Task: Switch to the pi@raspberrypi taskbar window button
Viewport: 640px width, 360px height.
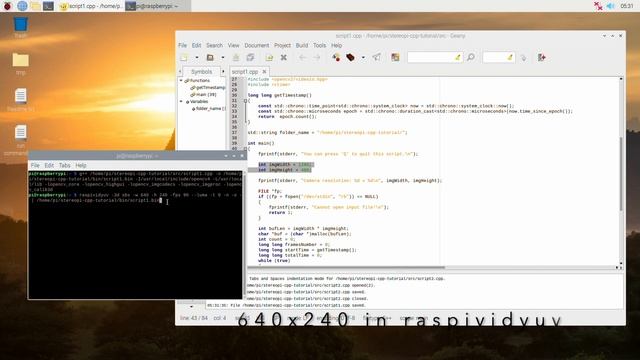Action: (157, 6)
